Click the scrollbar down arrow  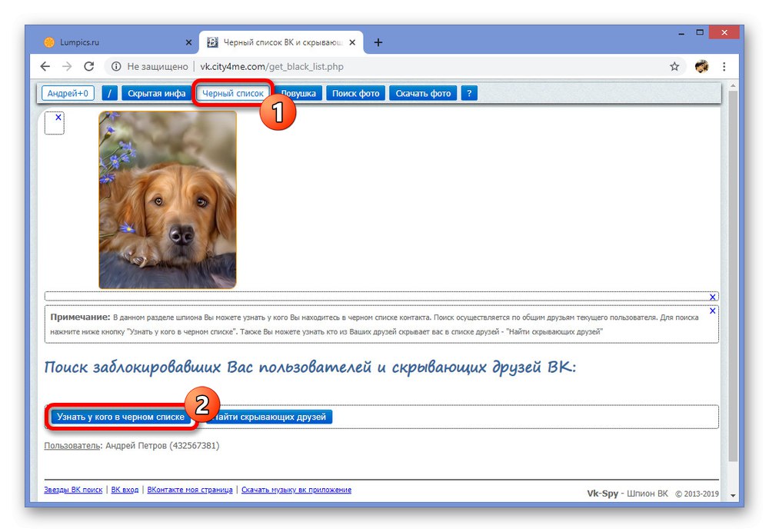733,496
